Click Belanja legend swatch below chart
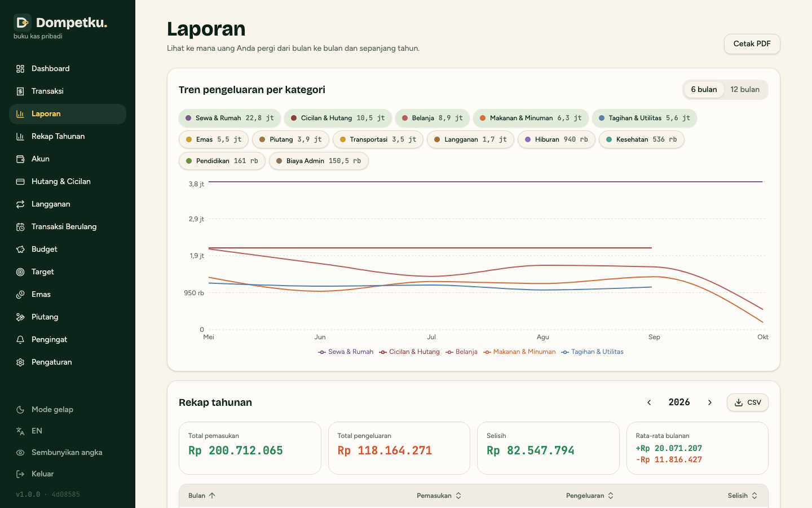 (449, 352)
